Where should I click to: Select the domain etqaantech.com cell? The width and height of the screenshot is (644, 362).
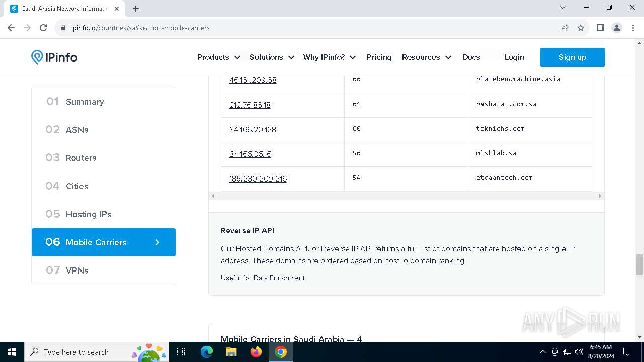pos(530,179)
